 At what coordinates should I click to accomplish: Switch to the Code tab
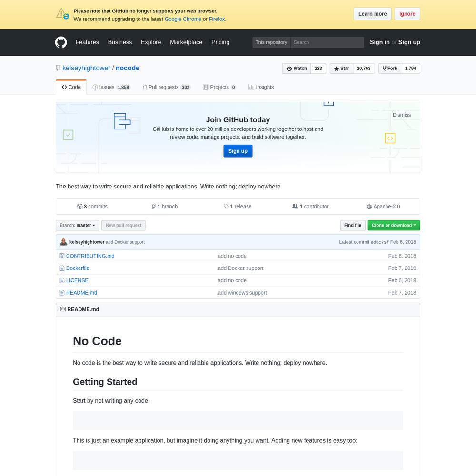[x=71, y=87]
